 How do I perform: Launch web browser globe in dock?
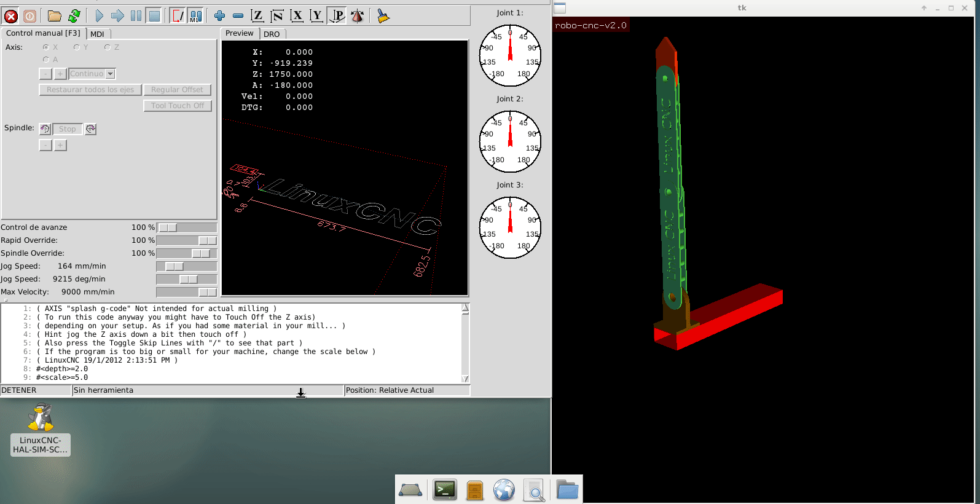tap(504, 490)
